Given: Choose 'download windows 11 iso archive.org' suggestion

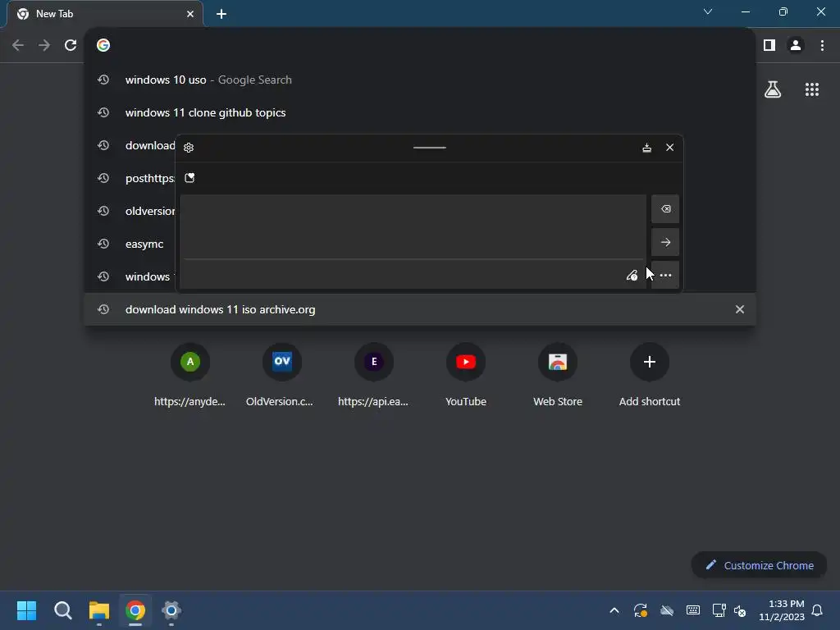Looking at the screenshot, I should 420,309.
